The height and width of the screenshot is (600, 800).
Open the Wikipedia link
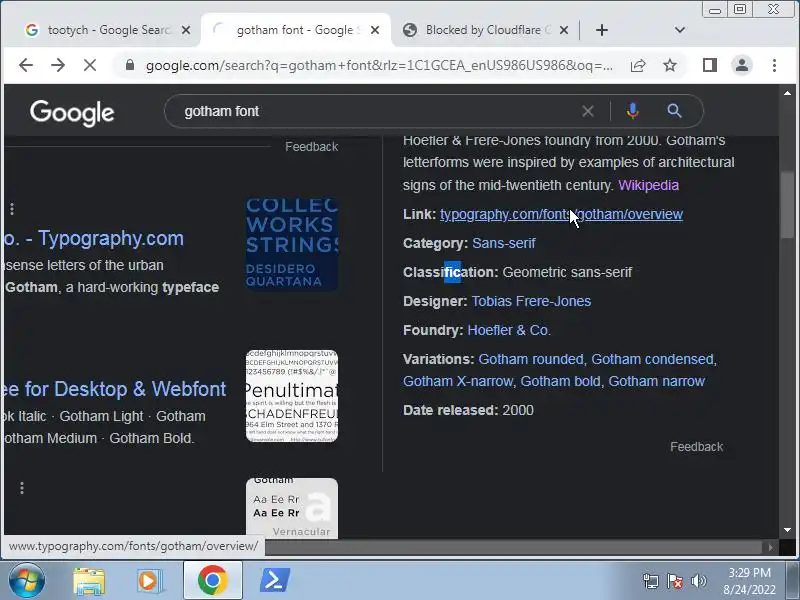pyautogui.click(x=648, y=185)
